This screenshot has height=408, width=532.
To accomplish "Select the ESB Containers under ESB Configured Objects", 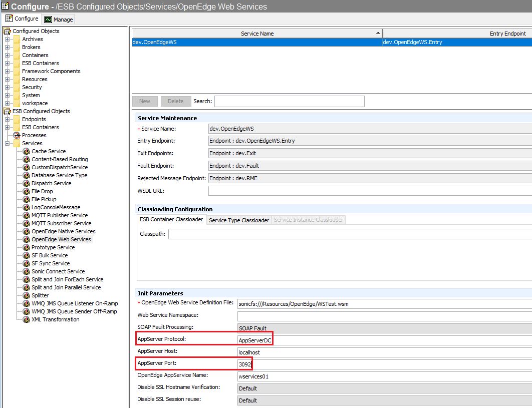I will point(41,127).
